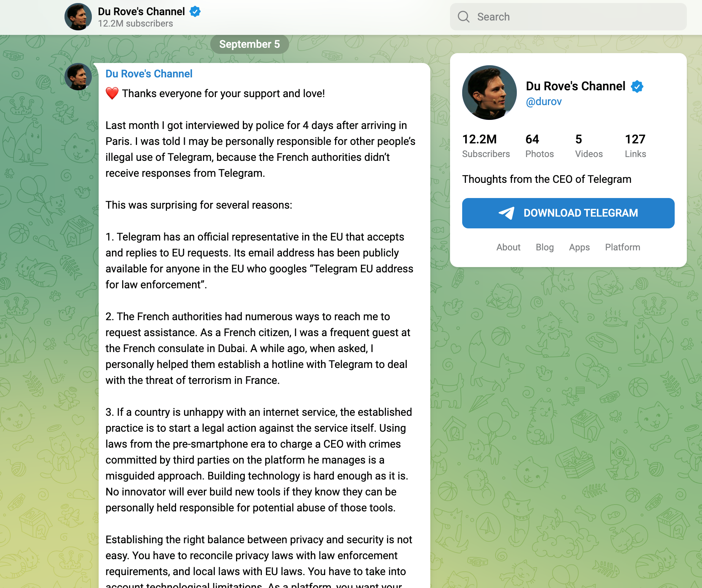Image resolution: width=702 pixels, height=588 pixels.
Task: Open the About footer link
Action: tap(508, 247)
